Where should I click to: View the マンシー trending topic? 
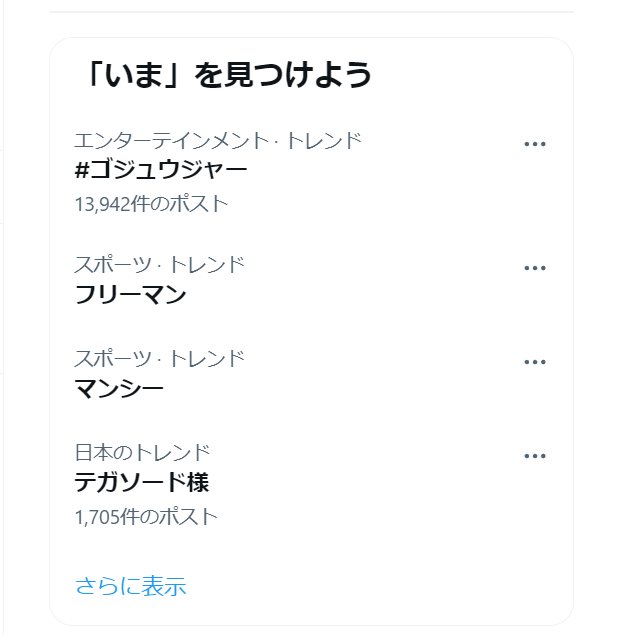pyautogui.click(x=119, y=388)
